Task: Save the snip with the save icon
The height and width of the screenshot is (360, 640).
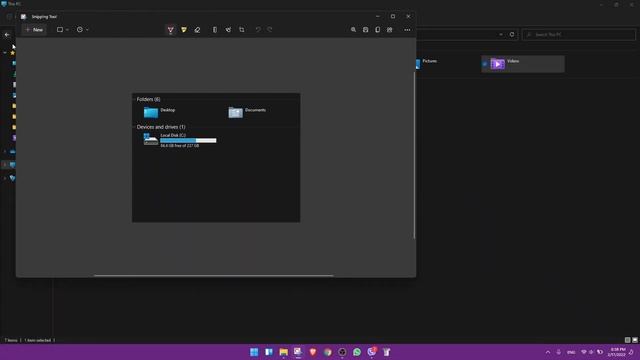Action: click(366, 30)
